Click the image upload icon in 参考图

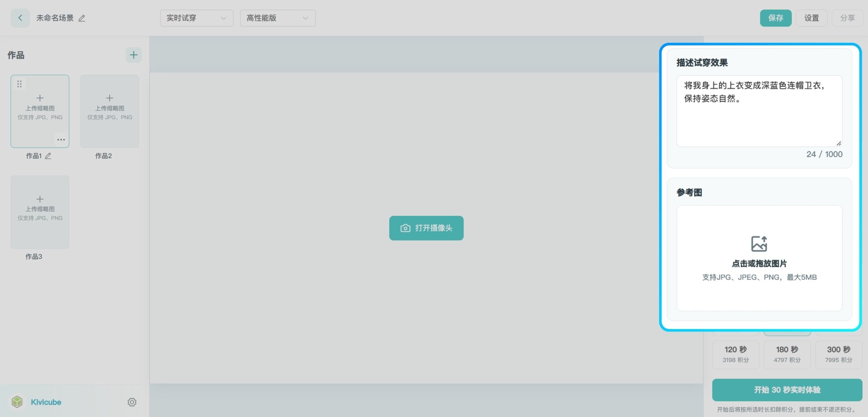coord(759,244)
